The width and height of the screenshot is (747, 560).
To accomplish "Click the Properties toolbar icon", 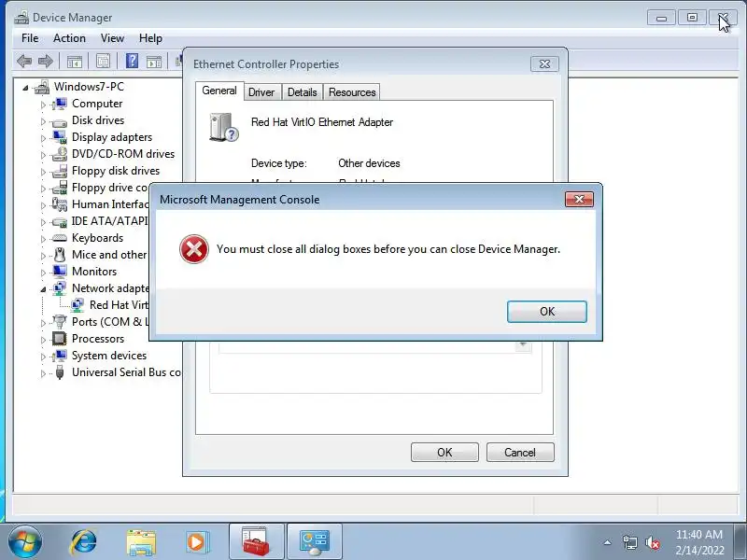I will coord(104,61).
